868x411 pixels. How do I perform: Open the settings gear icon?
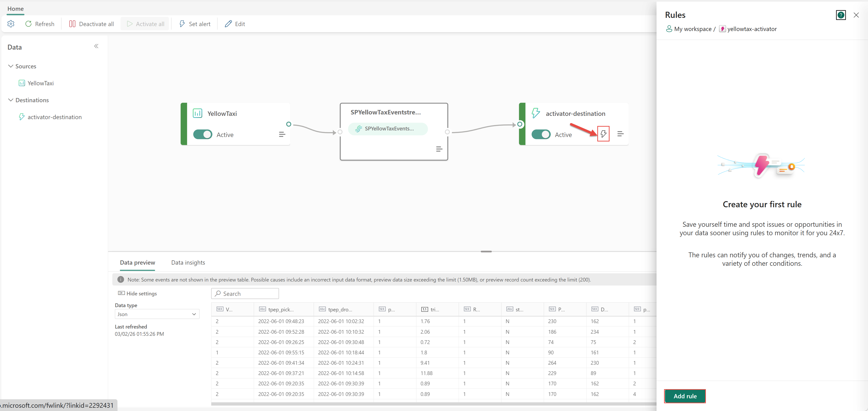tap(11, 24)
